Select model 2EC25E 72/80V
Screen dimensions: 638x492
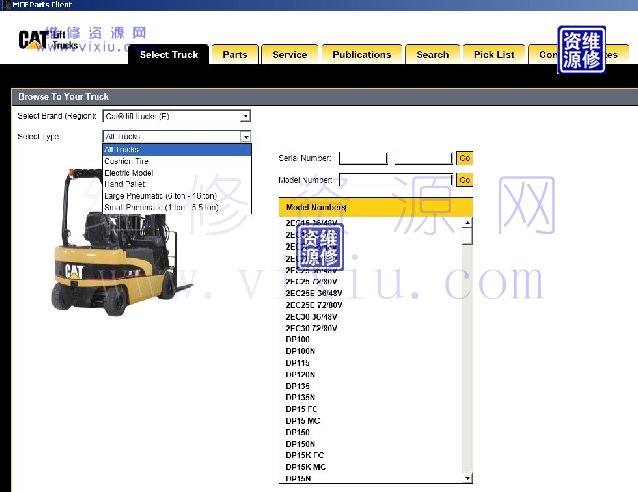[314, 305]
